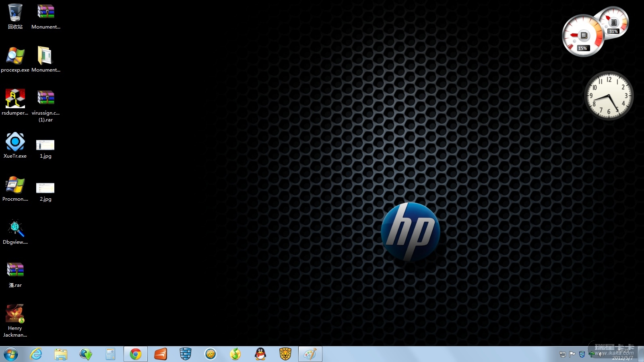
Task: Click the golden lion shield taskbar icon
Action: click(x=285, y=354)
